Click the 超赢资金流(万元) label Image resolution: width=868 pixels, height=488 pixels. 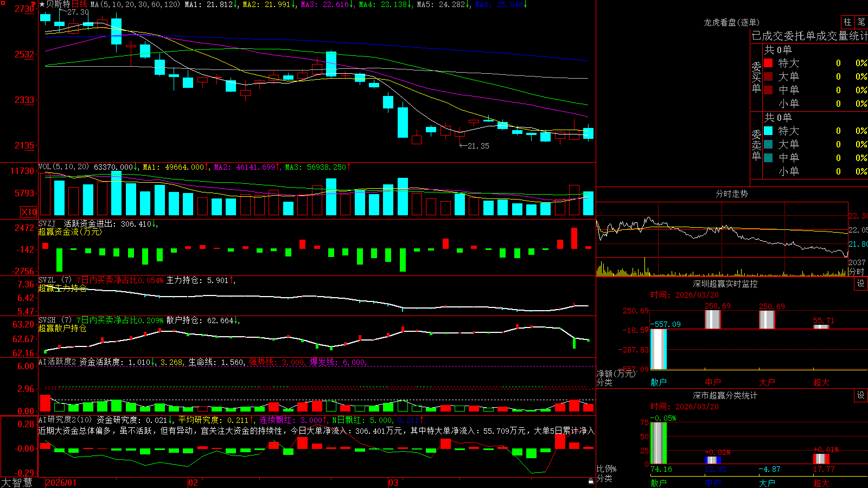[70, 232]
